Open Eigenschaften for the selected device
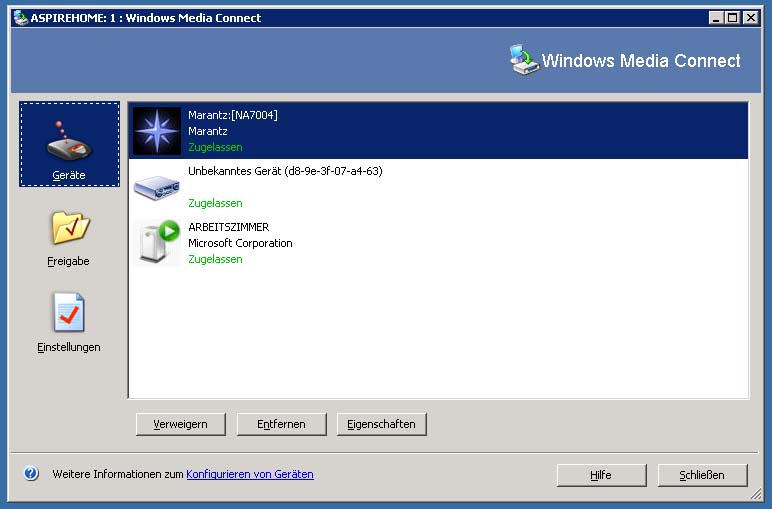 coord(382,424)
